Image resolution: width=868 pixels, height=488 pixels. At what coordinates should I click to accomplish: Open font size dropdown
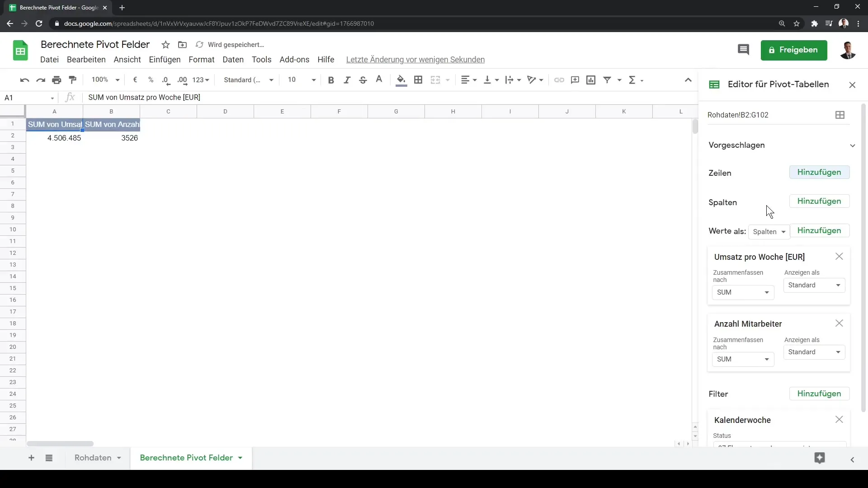click(x=301, y=80)
